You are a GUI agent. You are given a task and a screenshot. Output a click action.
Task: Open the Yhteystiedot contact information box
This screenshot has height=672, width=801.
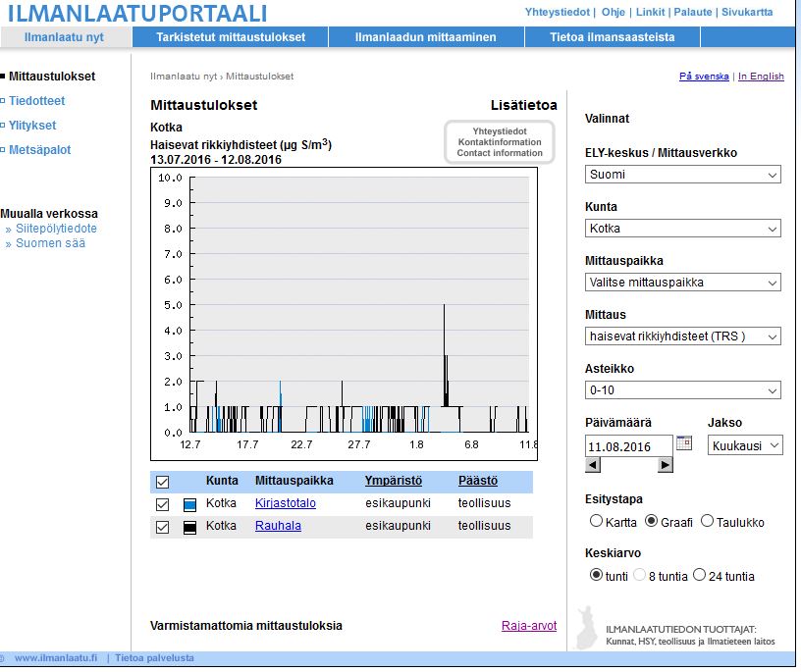click(x=500, y=142)
